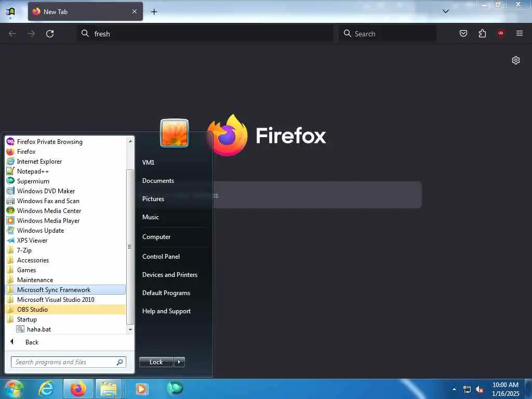Screen dimensions: 532x399
Task: Open the muted volume tray icon
Action: pos(480,390)
